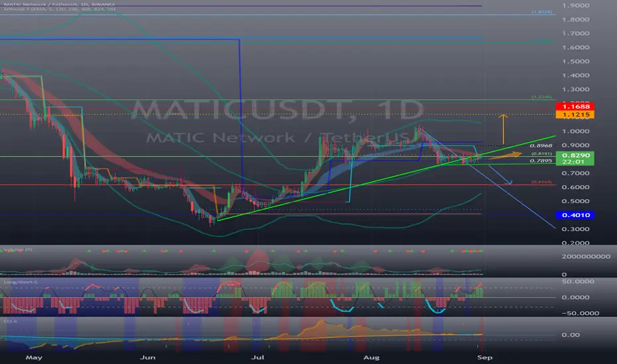Image resolution: width=617 pixels, height=364 pixels.
Task: Click the Jul label on time axis
Action: pos(258,357)
